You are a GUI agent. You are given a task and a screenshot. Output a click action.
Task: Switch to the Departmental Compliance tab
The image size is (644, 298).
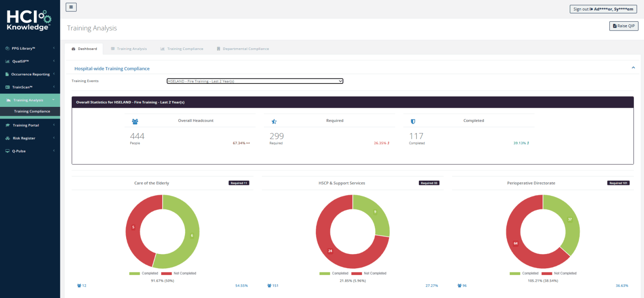[x=243, y=48]
